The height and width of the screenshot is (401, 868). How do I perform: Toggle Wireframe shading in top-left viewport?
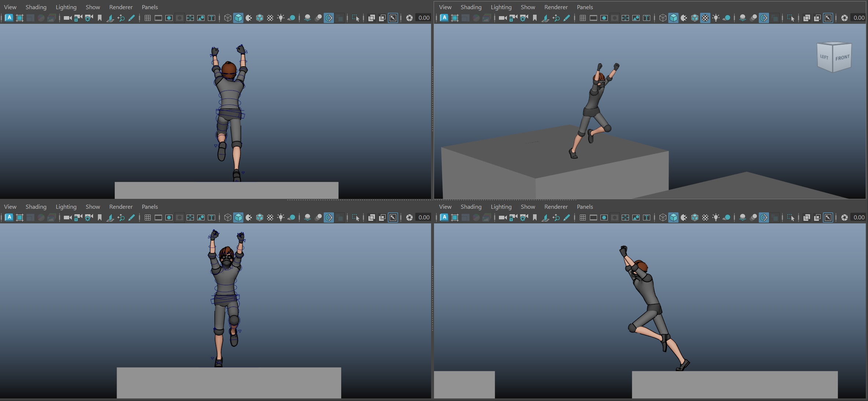(228, 18)
